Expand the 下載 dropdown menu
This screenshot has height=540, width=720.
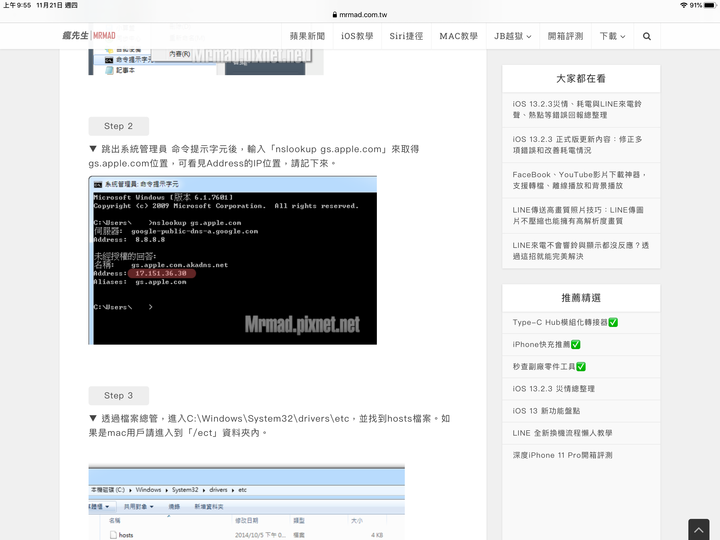(x=613, y=36)
